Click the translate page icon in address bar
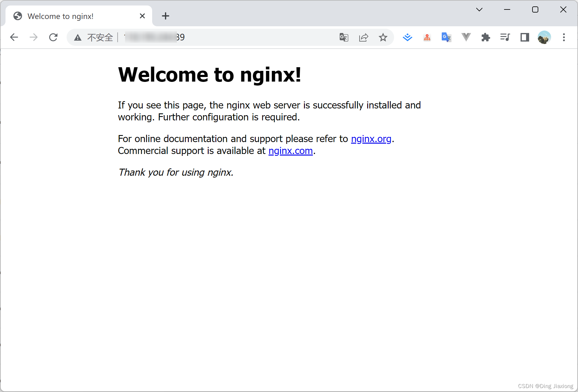The width and height of the screenshot is (578, 392). pos(344,37)
